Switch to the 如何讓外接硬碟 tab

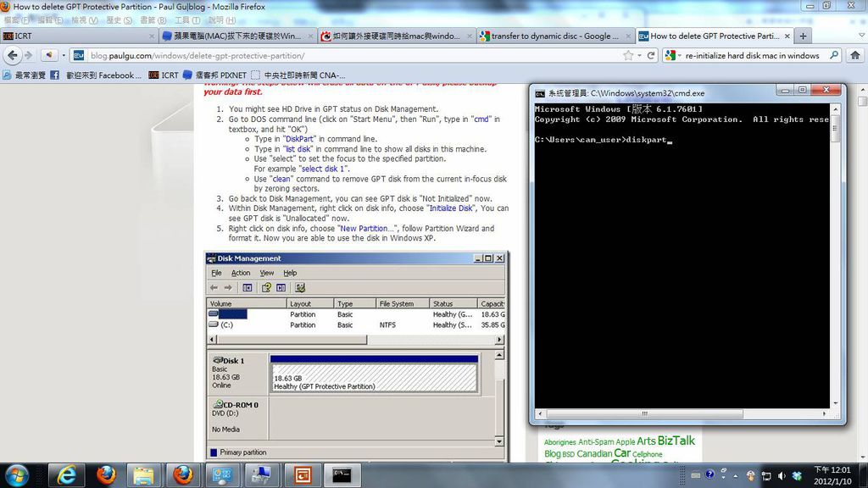pyautogui.click(x=397, y=36)
